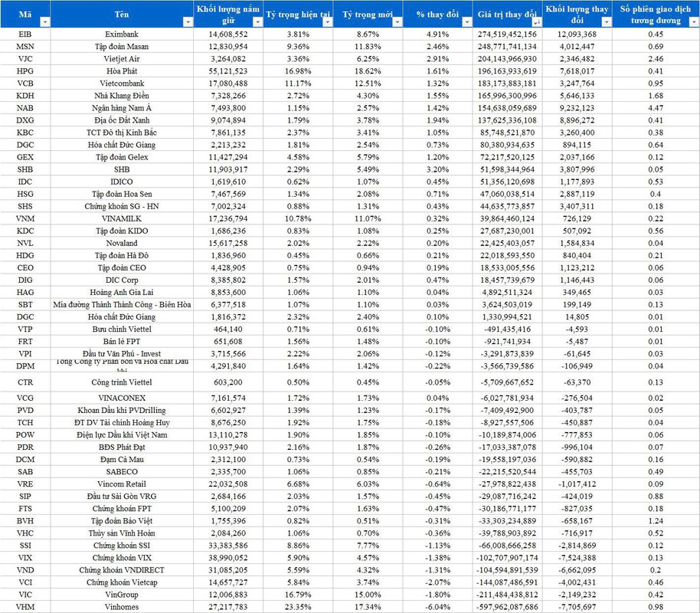Open Khối lượng thay đổi filter dropdown
The height and width of the screenshot is (613, 700).
point(607,22)
